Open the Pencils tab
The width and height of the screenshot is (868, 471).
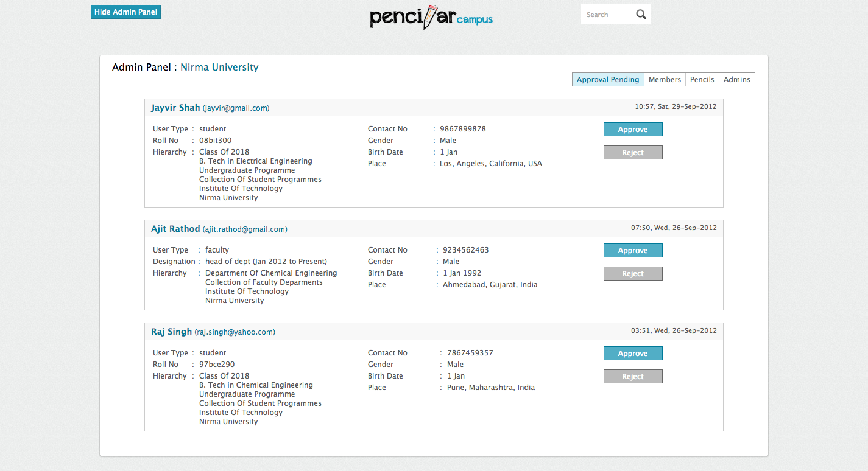pyautogui.click(x=702, y=80)
